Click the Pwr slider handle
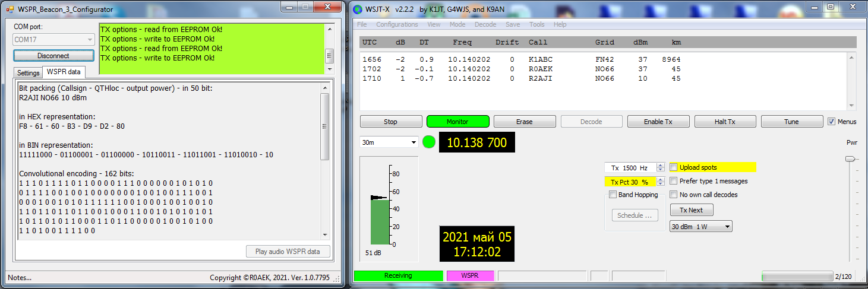 point(850,158)
